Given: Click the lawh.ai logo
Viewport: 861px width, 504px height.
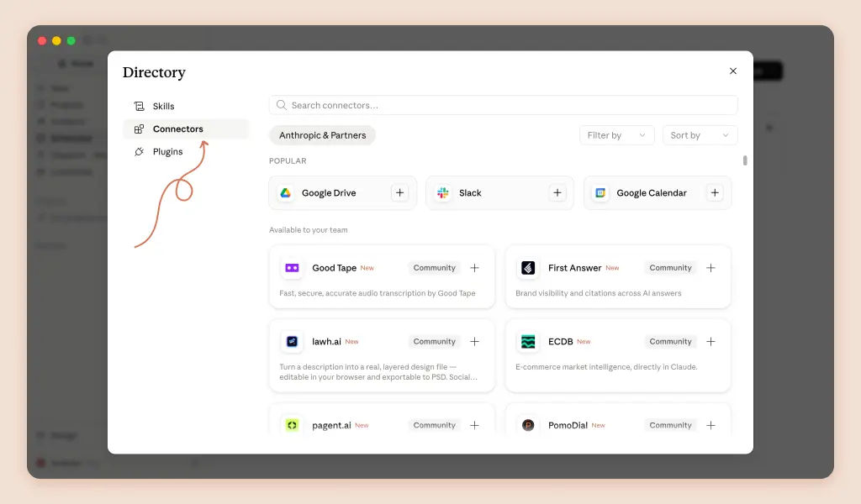Looking at the screenshot, I should (x=292, y=341).
